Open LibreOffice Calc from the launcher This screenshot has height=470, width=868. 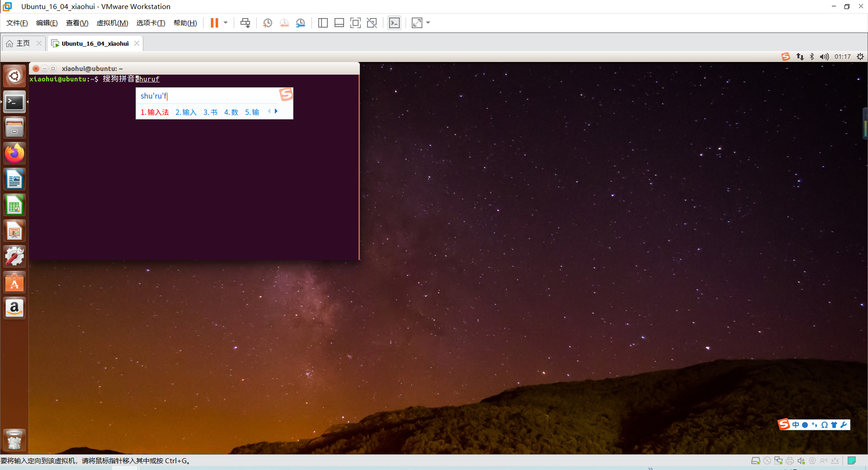coord(14,204)
